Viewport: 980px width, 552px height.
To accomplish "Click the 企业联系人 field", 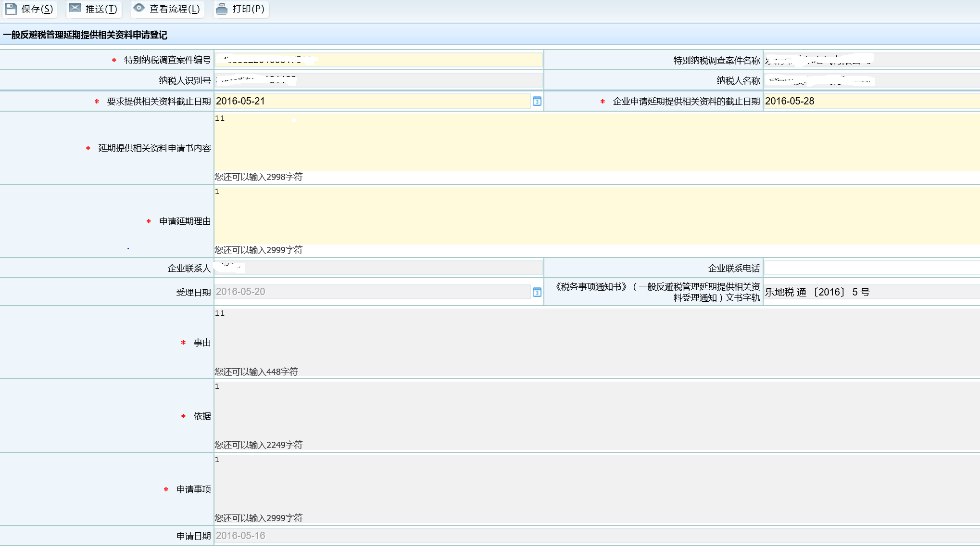I will (378, 268).
